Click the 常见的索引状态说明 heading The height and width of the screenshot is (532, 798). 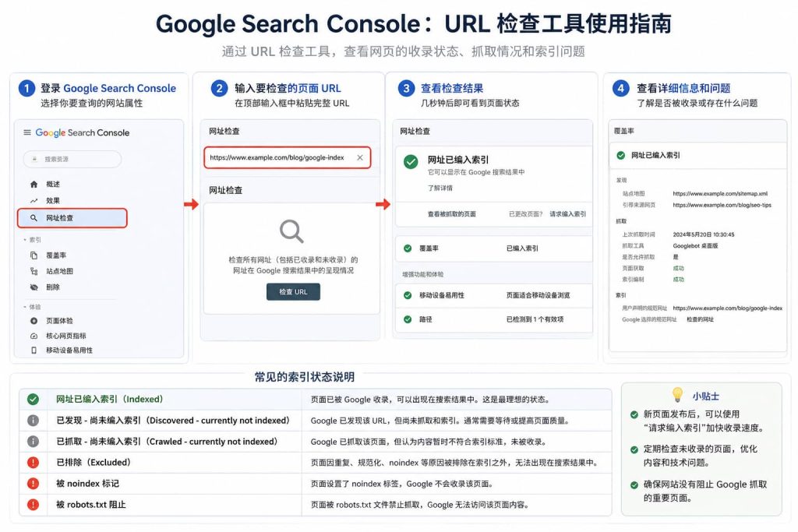click(305, 377)
